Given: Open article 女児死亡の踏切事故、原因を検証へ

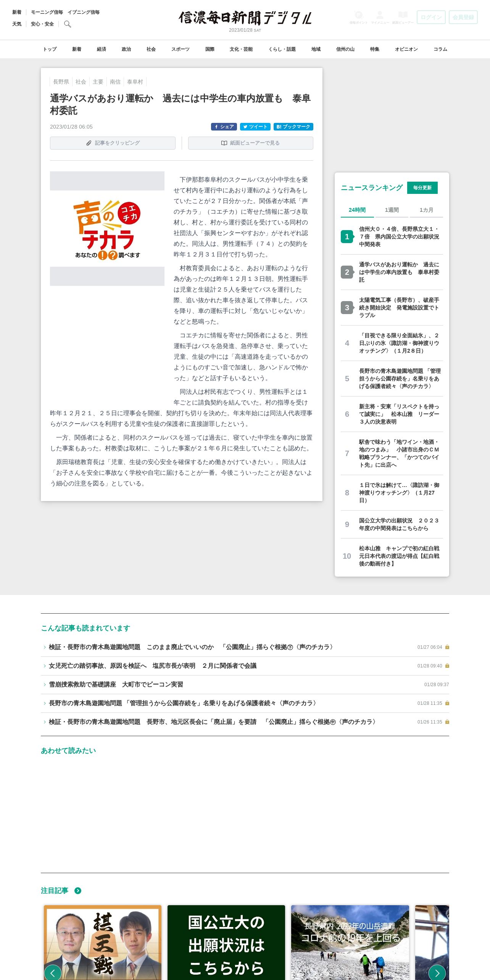Looking at the screenshot, I should coord(153,666).
